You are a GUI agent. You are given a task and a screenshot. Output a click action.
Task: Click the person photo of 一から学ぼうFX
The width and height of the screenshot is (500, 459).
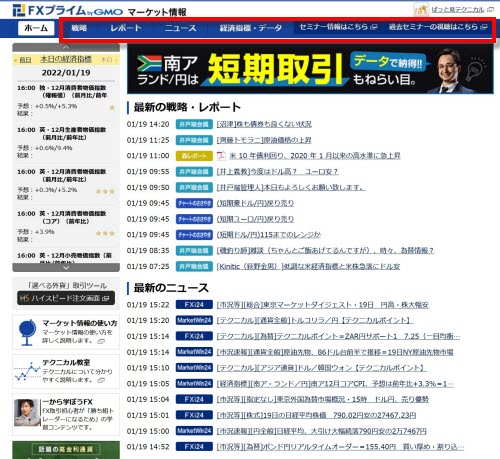tap(27, 413)
